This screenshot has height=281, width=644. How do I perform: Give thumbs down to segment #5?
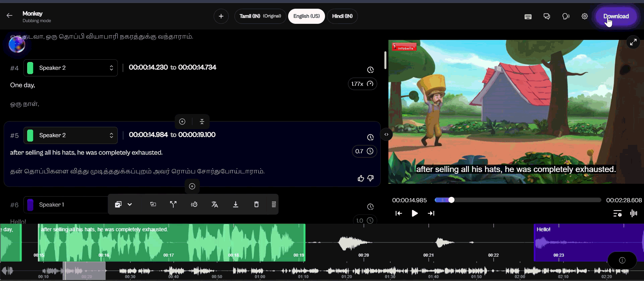pos(371,178)
